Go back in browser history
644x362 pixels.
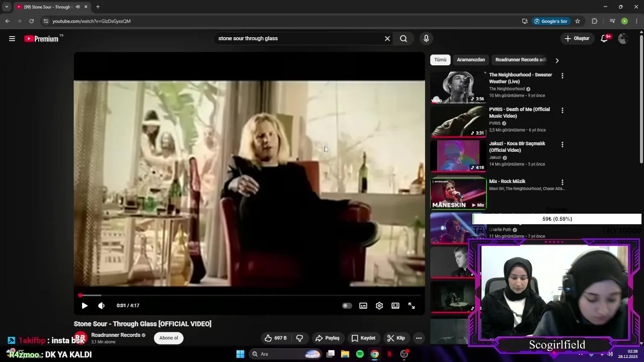[7, 21]
